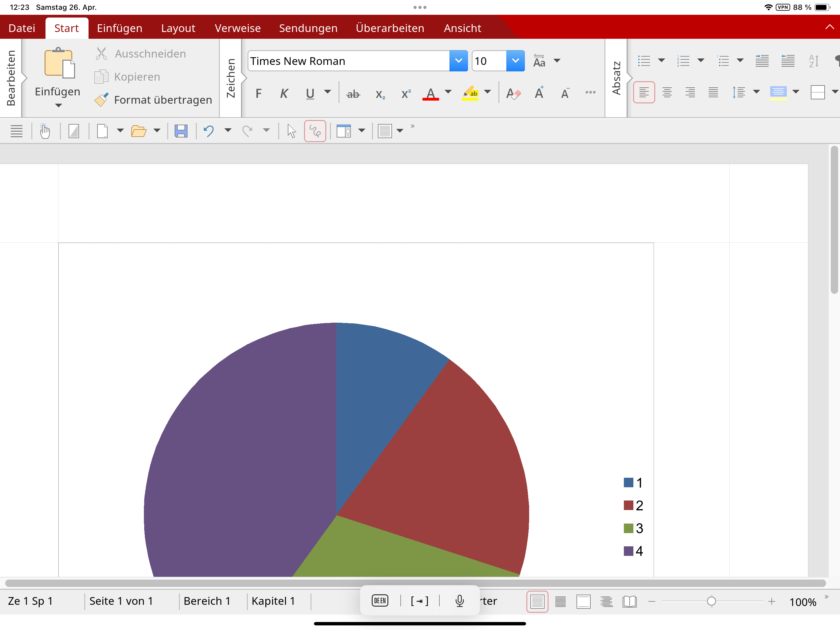Switch to the Überarbeiten tab
The width and height of the screenshot is (840, 630).
[390, 28]
